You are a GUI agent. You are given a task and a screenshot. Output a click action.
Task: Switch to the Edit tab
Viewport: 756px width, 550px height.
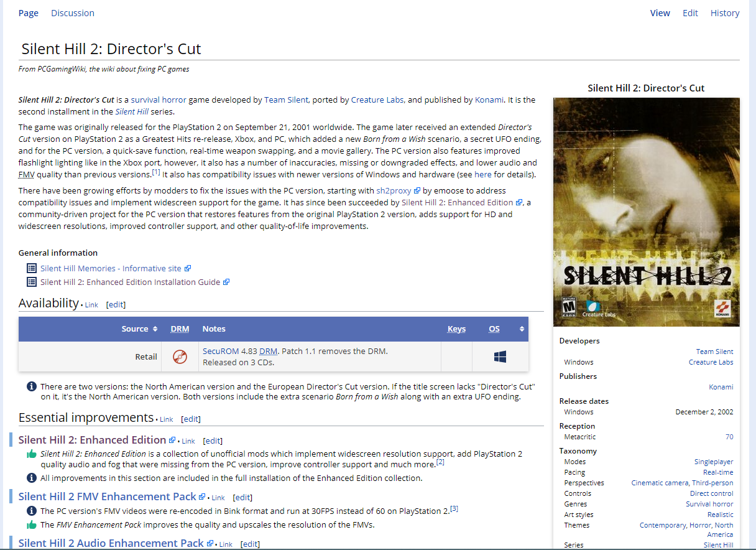tap(690, 13)
